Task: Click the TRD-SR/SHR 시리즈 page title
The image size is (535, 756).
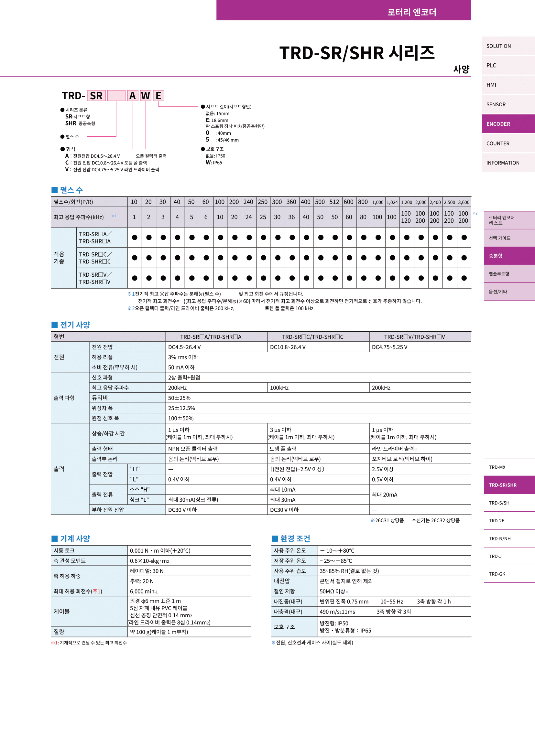Action: click(x=357, y=53)
